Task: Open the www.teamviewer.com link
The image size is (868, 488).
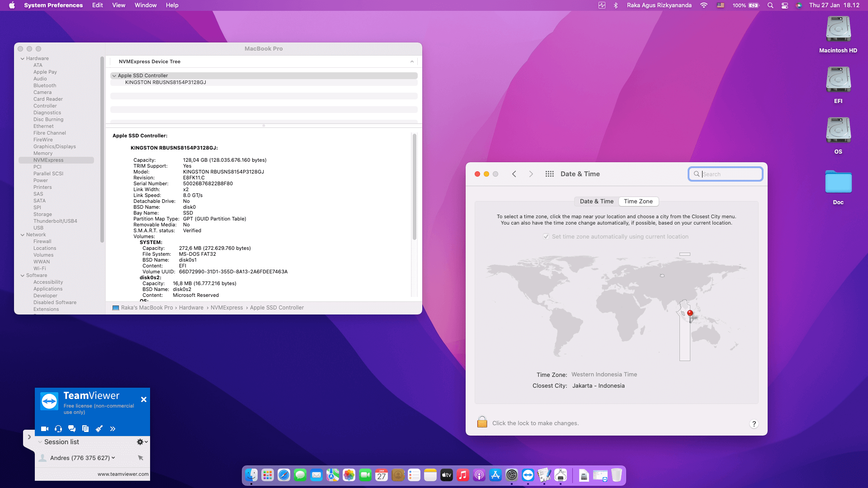Action: [123, 474]
